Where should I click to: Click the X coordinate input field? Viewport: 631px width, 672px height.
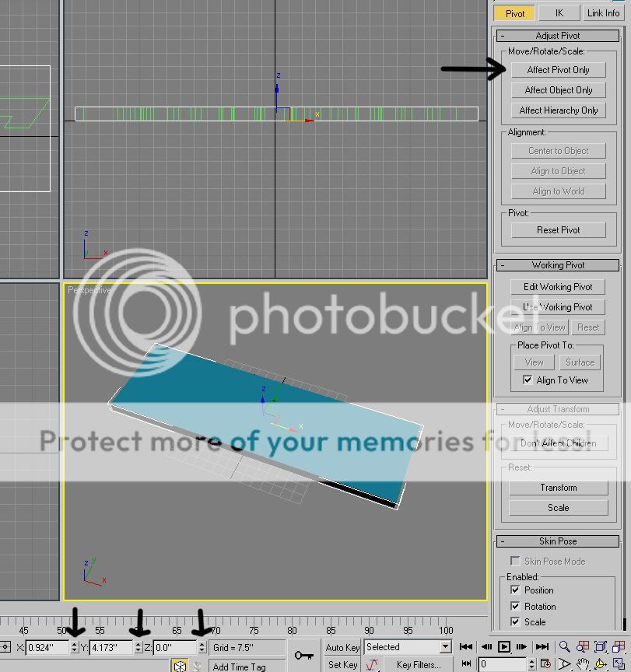pos(47,647)
